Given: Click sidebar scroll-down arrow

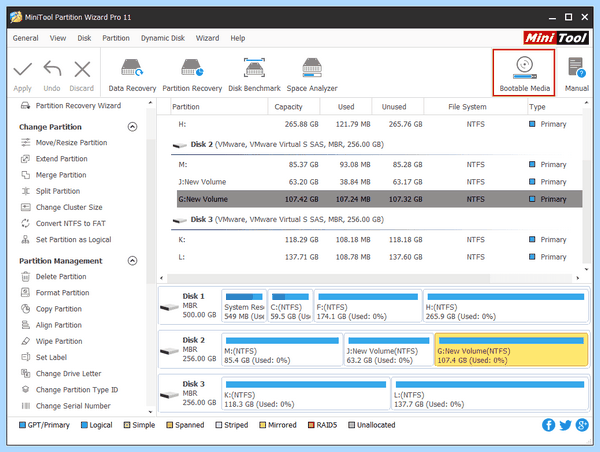Looking at the screenshot, I should tap(150, 412).
